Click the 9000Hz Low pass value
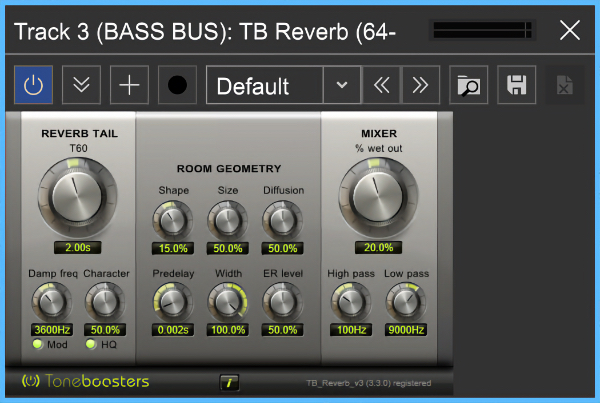The image size is (600, 403). click(x=406, y=330)
